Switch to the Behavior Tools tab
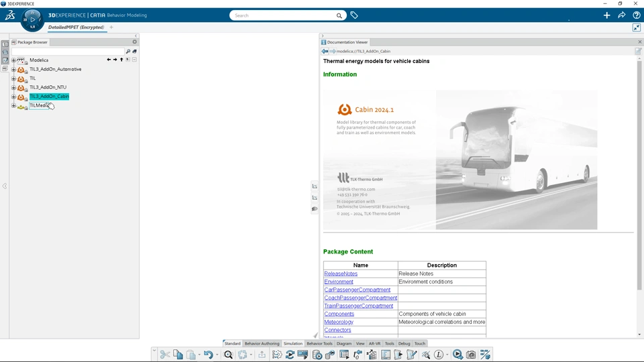Screen dimensions: 644x362 [x=319, y=343]
